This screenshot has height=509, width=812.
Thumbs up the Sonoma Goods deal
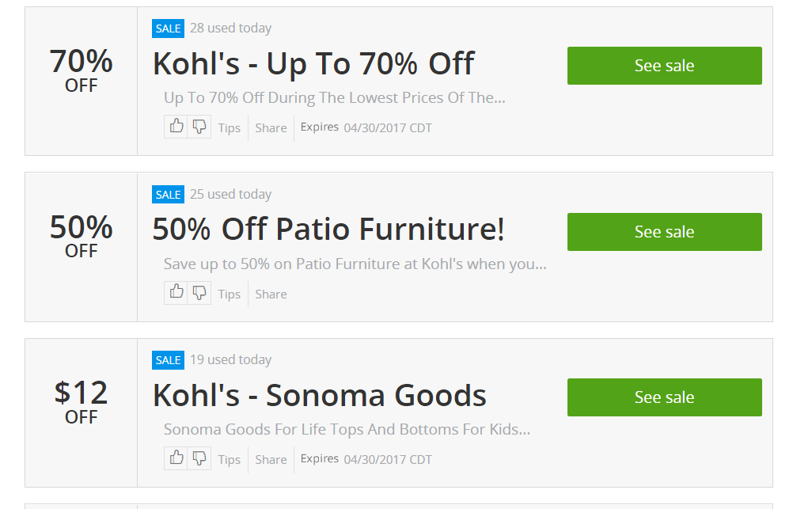(176, 458)
